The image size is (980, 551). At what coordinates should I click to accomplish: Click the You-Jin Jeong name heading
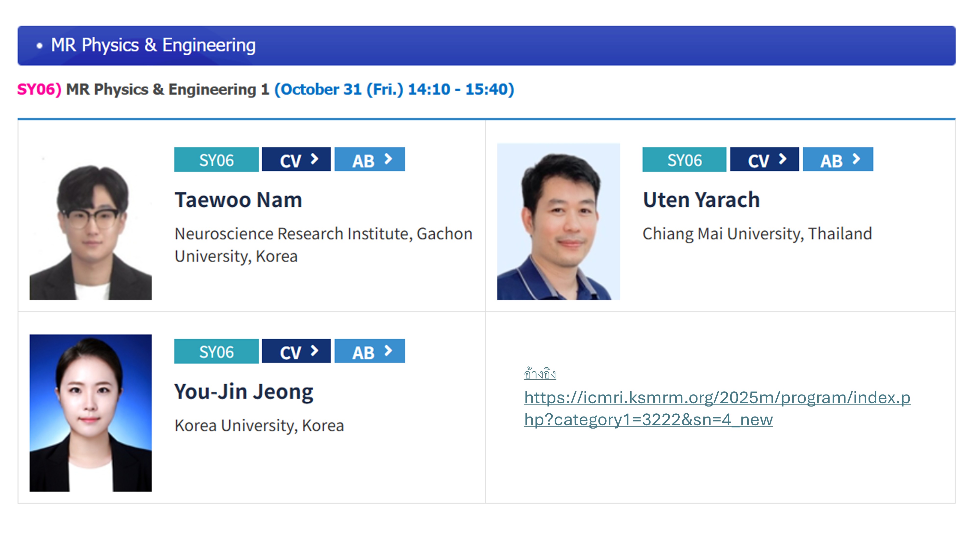pyautogui.click(x=244, y=392)
